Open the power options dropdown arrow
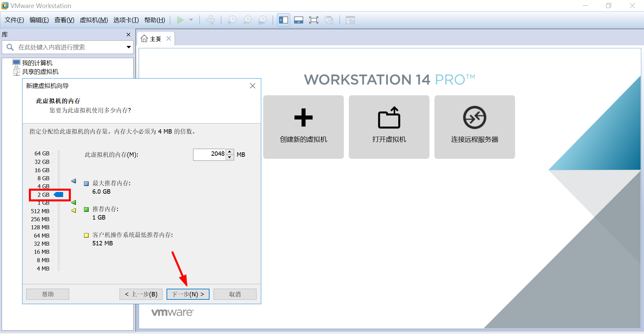This screenshot has width=644, height=334. point(191,20)
